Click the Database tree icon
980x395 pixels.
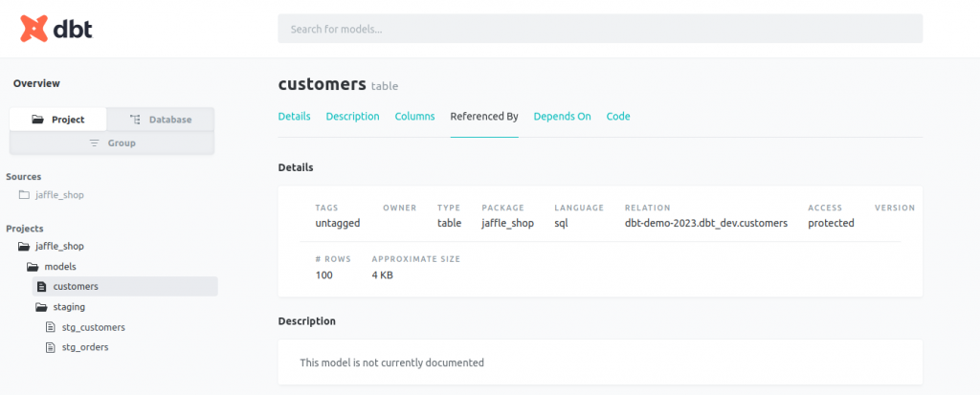(135, 120)
